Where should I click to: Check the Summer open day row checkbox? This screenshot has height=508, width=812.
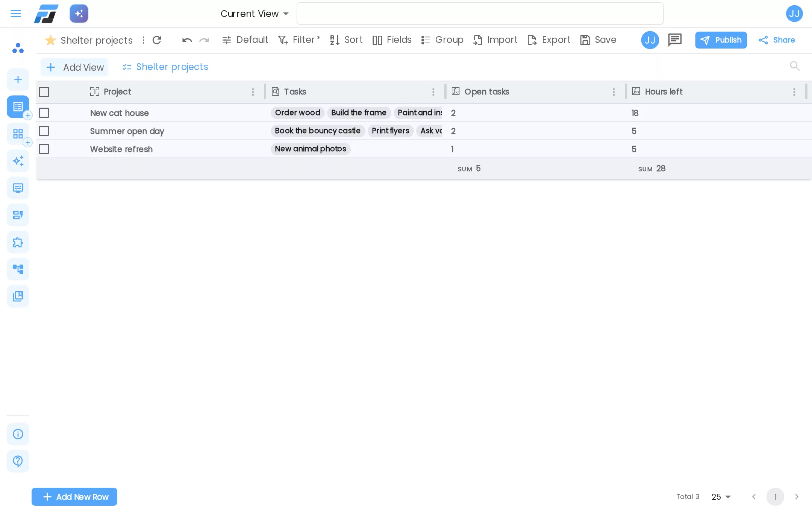(44, 131)
